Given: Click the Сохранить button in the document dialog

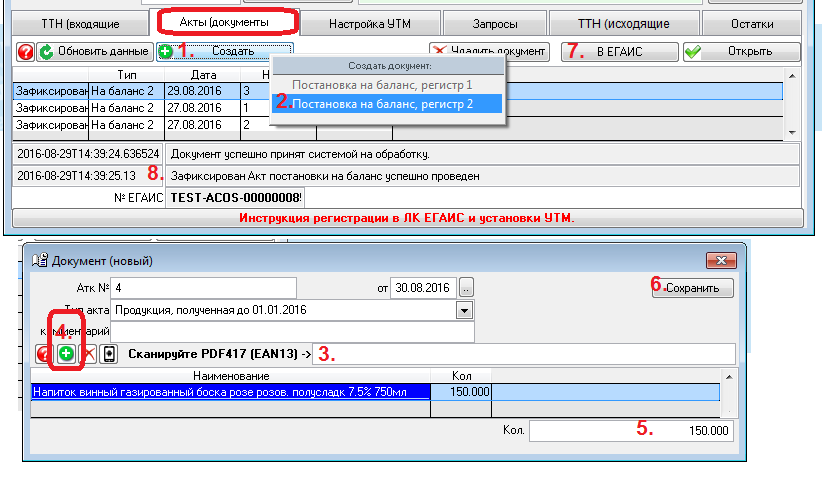Looking at the screenshot, I should pos(690,287).
